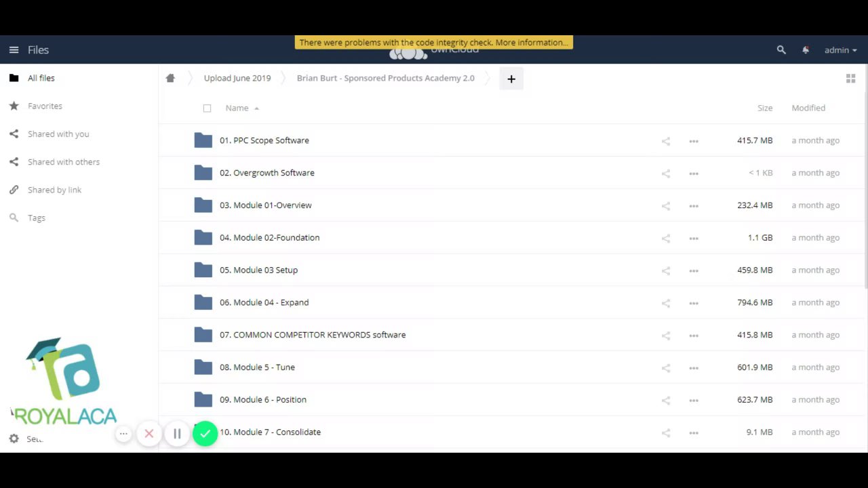Share the 06. Module 04 - Expand folder
868x488 pixels.
click(666, 303)
